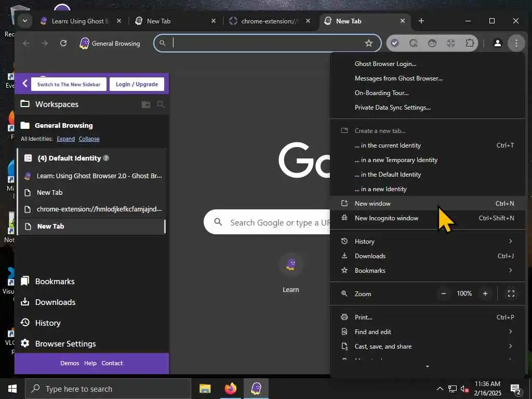Search workspaces with the magnifier icon
Viewport: 532px width, 399px height.
pos(161,104)
